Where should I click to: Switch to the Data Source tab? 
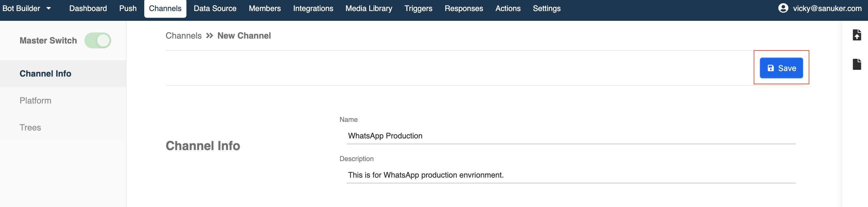tap(215, 9)
